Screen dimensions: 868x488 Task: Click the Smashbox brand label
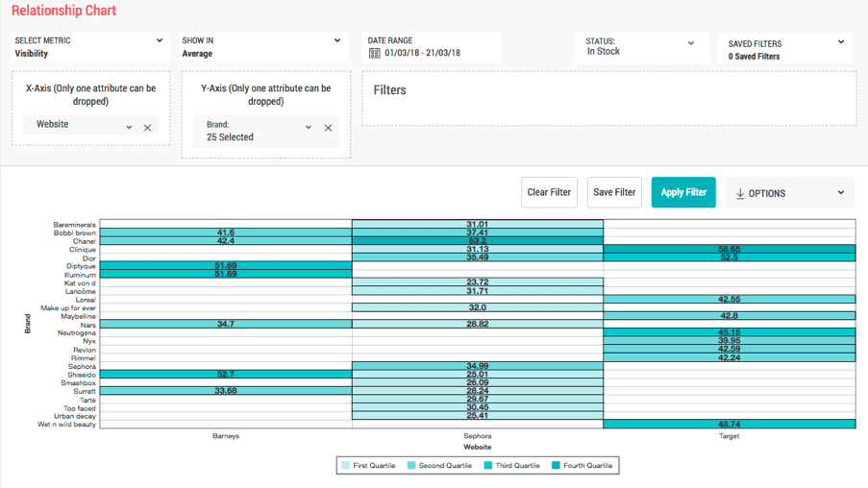(78, 383)
